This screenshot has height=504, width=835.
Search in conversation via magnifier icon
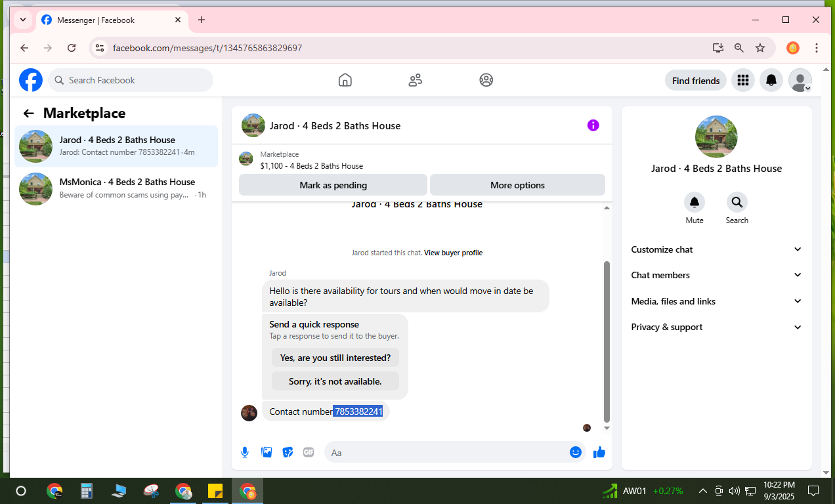click(737, 202)
